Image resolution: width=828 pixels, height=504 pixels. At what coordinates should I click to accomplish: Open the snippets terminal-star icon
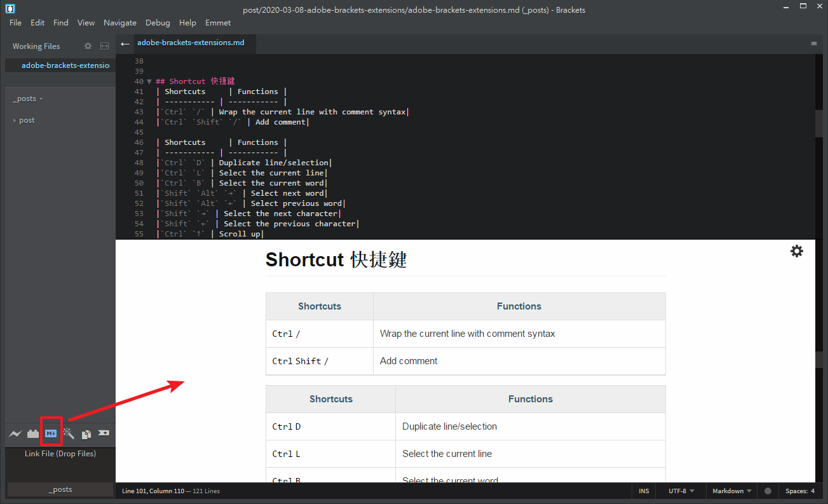coord(103,433)
